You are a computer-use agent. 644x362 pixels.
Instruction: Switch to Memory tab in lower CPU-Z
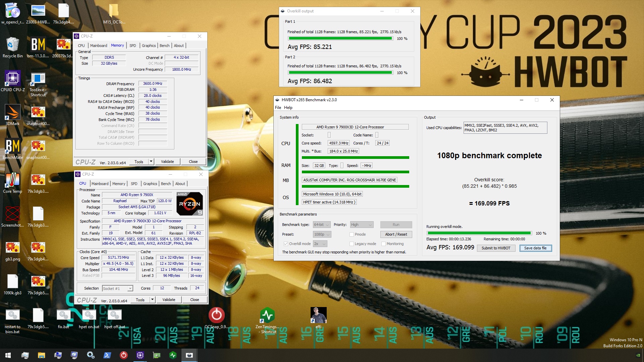click(119, 184)
